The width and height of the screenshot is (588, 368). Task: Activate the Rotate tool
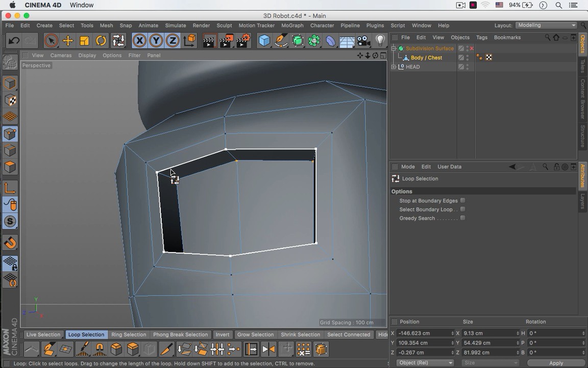(x=101, y=41)
